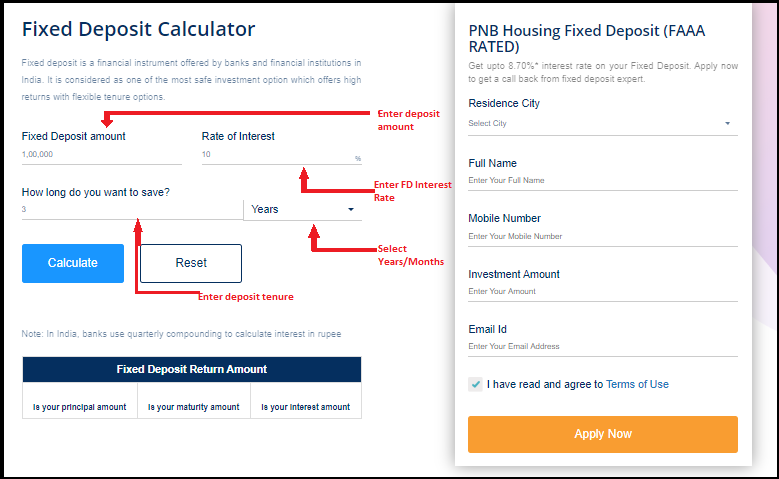Click the Fixed Deposit Return Amount header
The image size is (779, 479).
click(x=192, y=369)
